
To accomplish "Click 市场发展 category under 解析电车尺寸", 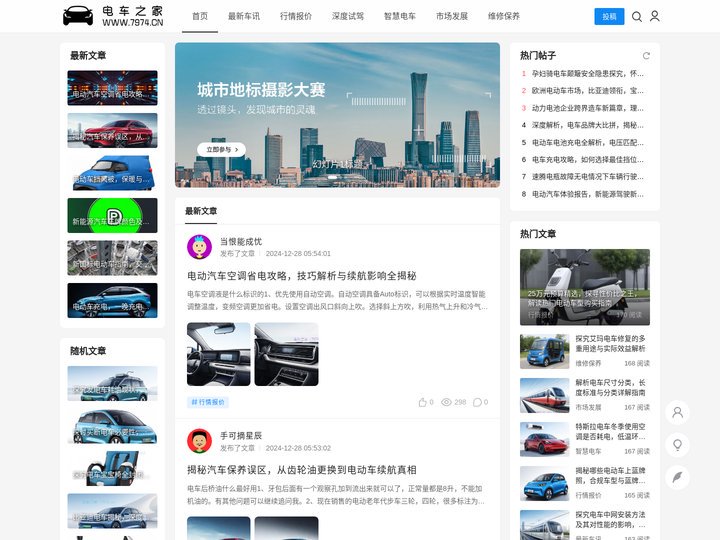I will point(588,407).
